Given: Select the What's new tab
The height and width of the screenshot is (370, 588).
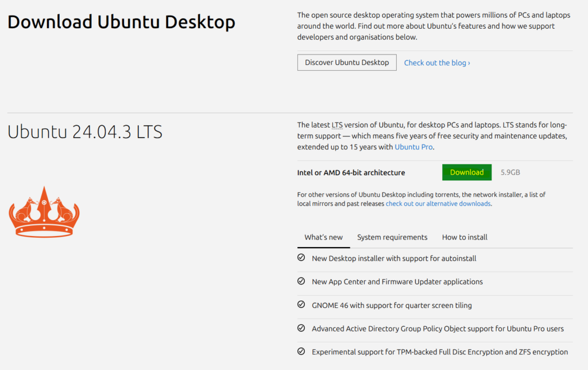Looking at the screenshot, I should tap(323, 237).
